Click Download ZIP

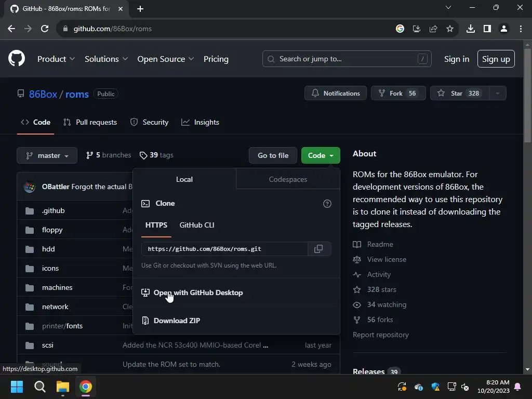click(177, 321)
